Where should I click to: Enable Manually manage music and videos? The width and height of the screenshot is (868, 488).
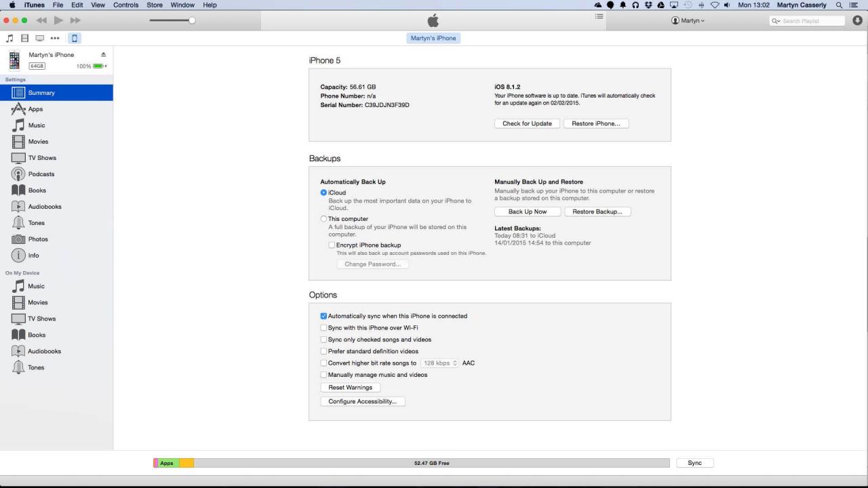(324, 375)
